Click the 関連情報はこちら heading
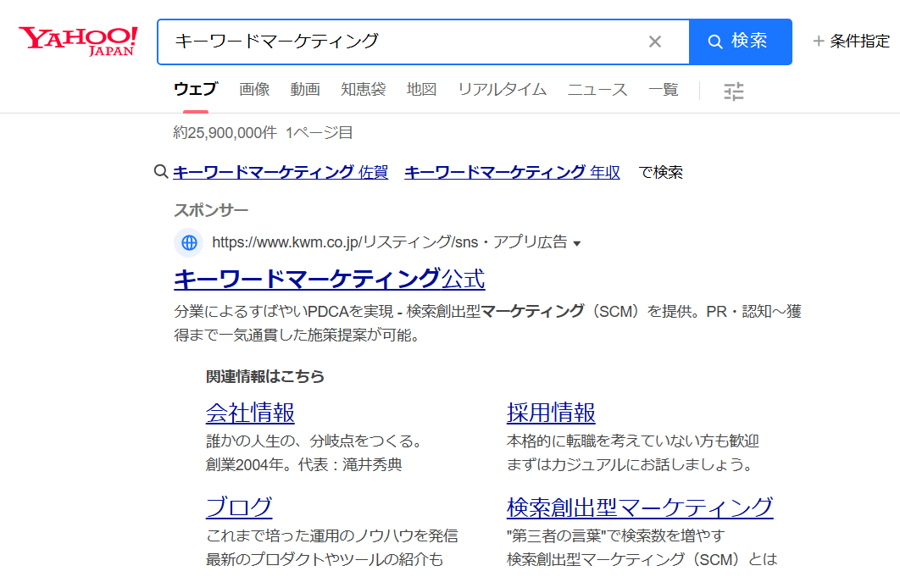This screenshot has height=588, width=900. click(265, 376)
